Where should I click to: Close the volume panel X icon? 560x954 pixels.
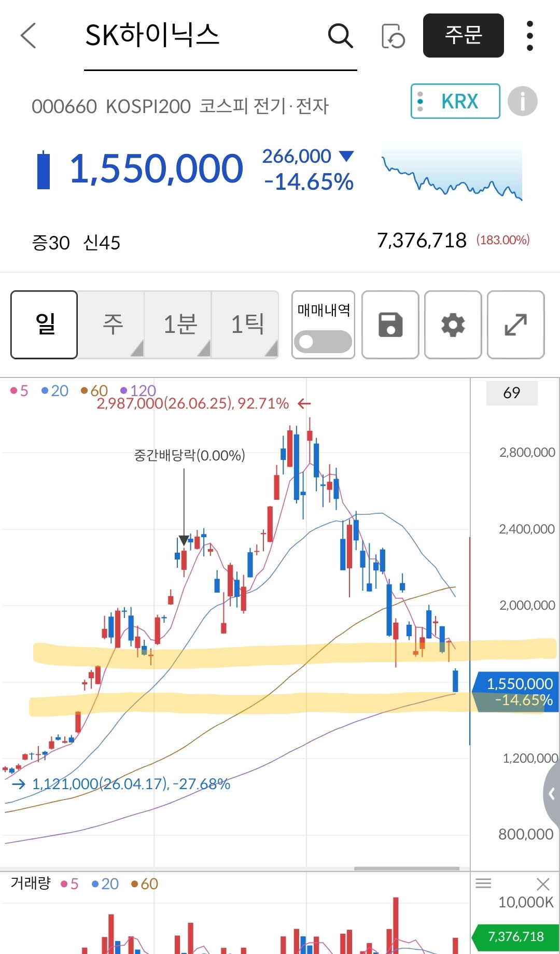point(543,884)
